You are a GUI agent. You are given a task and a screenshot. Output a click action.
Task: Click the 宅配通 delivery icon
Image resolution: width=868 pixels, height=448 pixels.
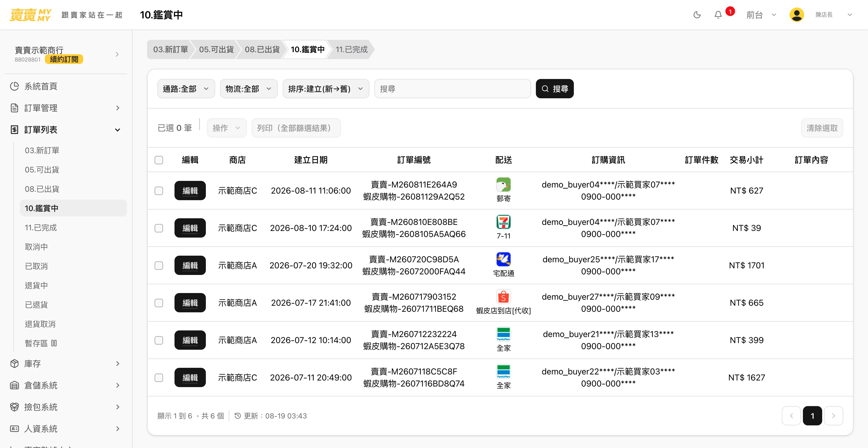click(503, 260)
